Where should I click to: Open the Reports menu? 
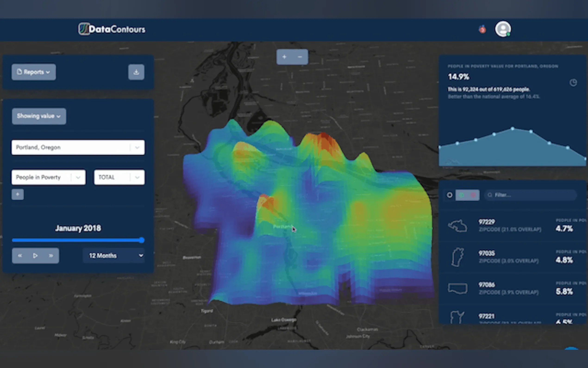34,72
